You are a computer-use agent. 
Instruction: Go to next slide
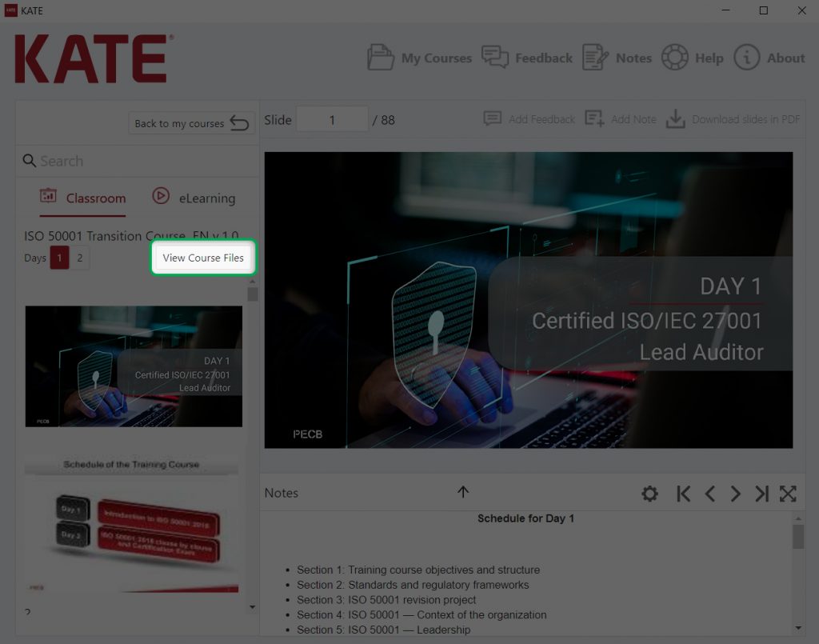(736, 494)
